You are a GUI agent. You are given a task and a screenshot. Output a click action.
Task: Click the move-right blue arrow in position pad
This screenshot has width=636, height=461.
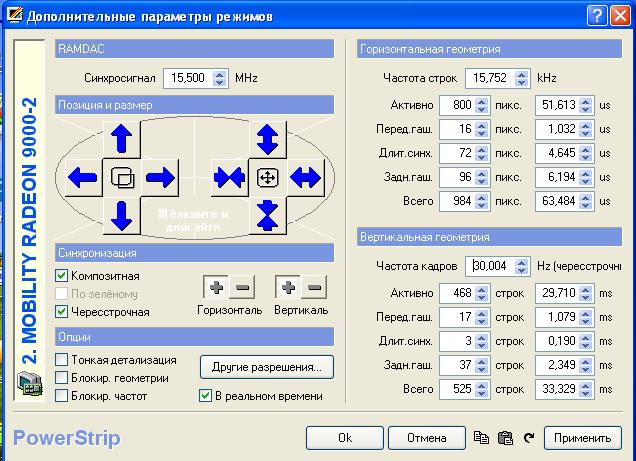click(160, 178)
